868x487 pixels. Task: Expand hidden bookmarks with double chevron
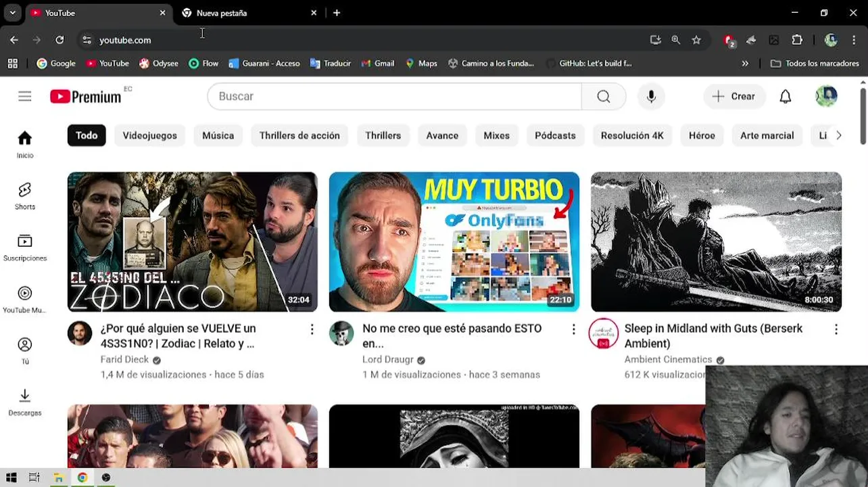coord(745,64)
